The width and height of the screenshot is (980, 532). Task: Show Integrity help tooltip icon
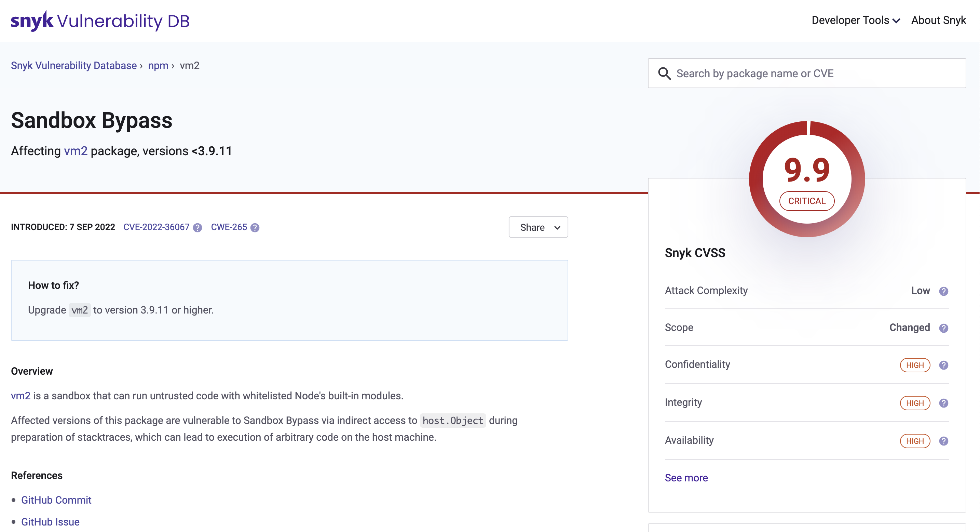[943, 403]
